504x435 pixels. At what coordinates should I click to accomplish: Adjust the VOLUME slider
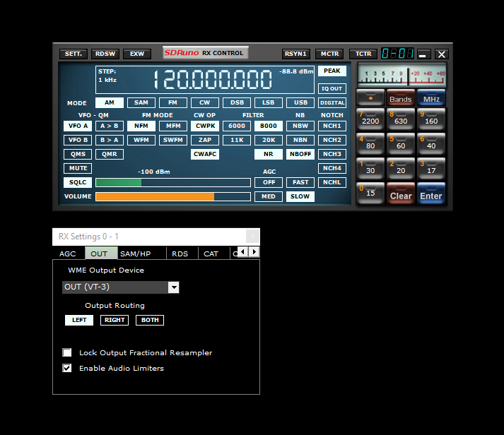[x=173, y=197]
